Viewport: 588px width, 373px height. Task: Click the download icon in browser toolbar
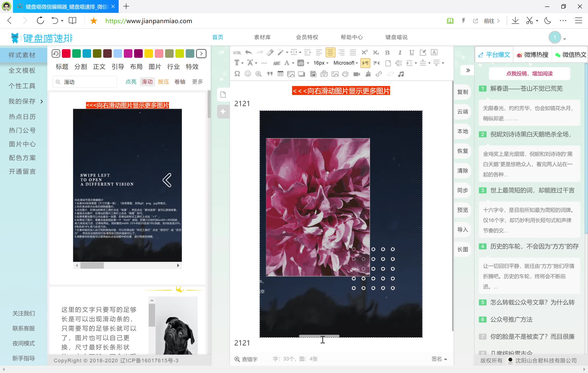point(515,21)
